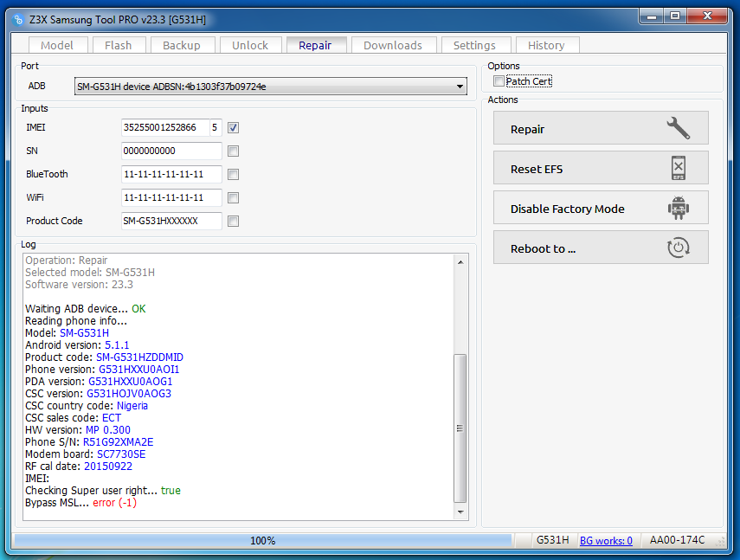
Task: Switch to the Model tab
Action: coord(58,45)
